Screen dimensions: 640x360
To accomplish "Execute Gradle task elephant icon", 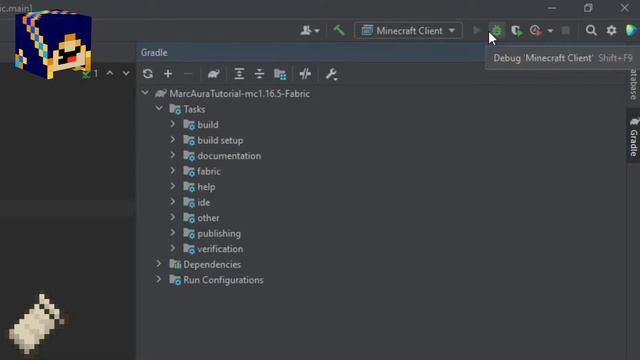I will point(213,74).
